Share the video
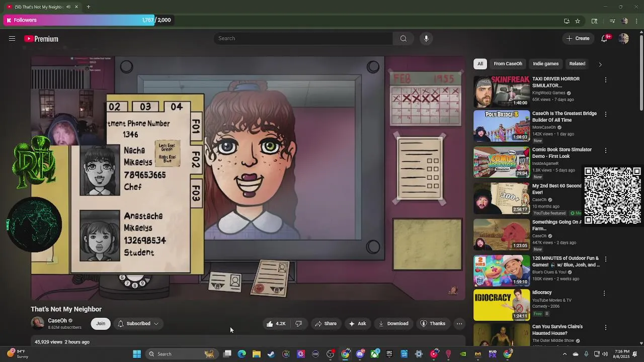The image size is (644, 362). click(326, 324)
